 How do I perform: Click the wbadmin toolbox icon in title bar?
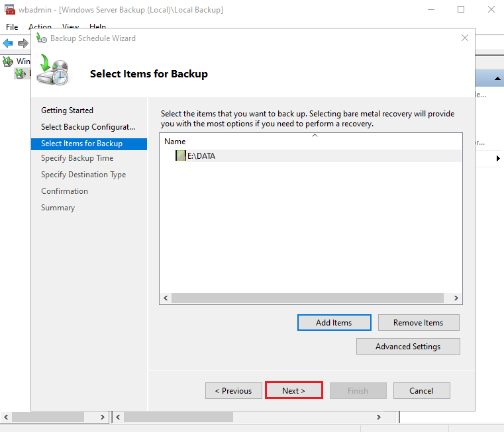(x=9, y=9)
